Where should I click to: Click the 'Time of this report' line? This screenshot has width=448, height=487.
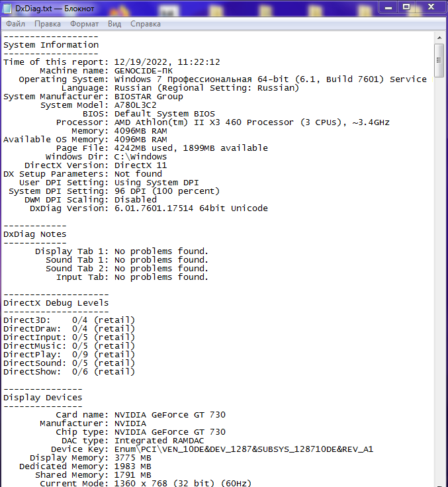click(x=112, y=62)
